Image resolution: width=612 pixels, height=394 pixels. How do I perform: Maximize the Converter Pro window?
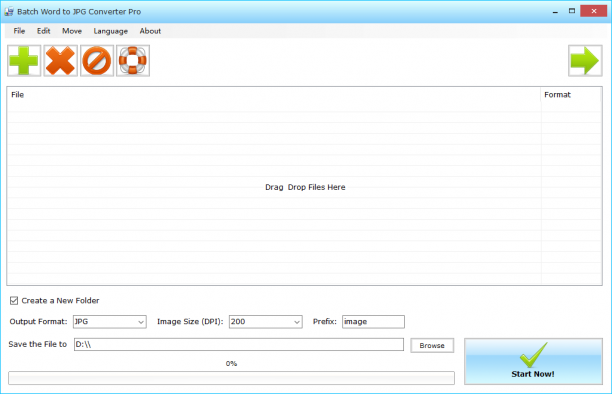coord(572,11)
